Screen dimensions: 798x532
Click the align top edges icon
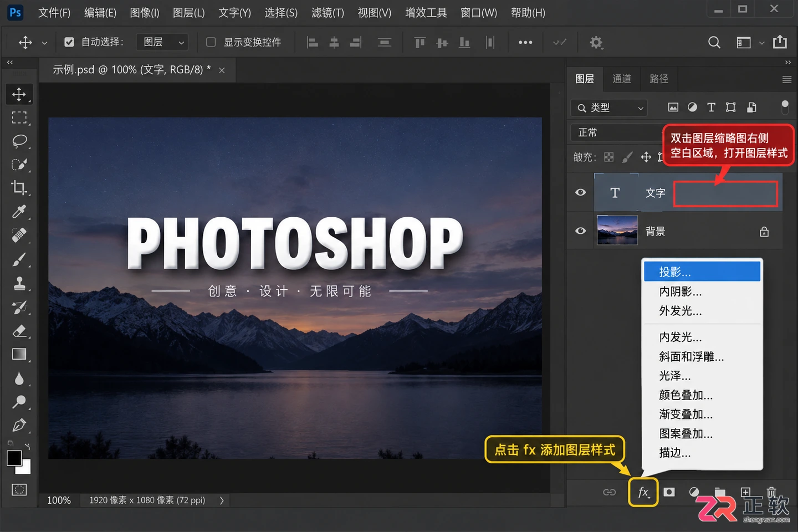(420, 43)
